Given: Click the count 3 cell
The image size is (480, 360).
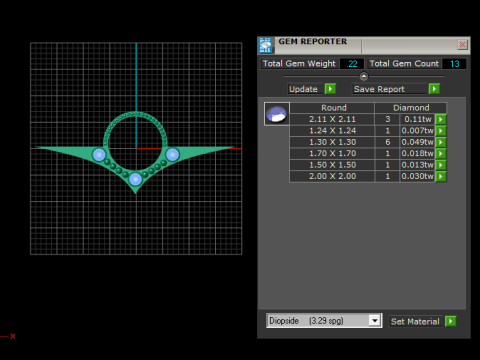Looking at the screenshot, I should point(387,119).
